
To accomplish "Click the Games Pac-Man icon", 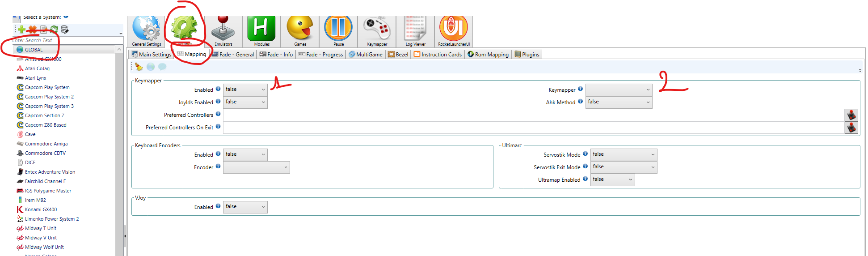I will click(x=300, y=30).
